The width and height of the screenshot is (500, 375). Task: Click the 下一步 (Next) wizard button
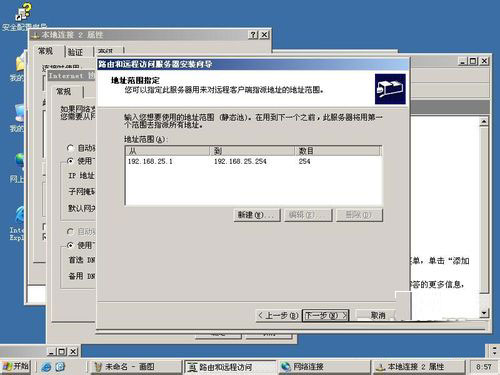(326, 315)
